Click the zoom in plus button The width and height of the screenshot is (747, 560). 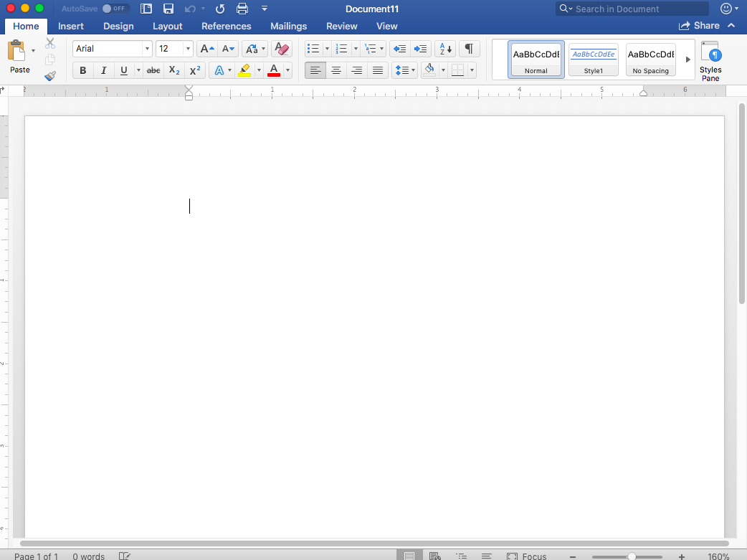tap(682, 556)
